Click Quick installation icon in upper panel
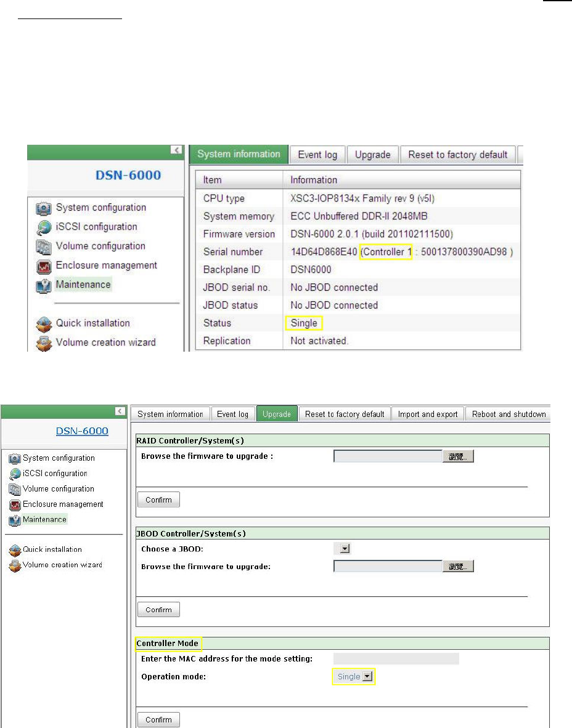572x728 pixels. pyautogui.click(x=44, y=324)
